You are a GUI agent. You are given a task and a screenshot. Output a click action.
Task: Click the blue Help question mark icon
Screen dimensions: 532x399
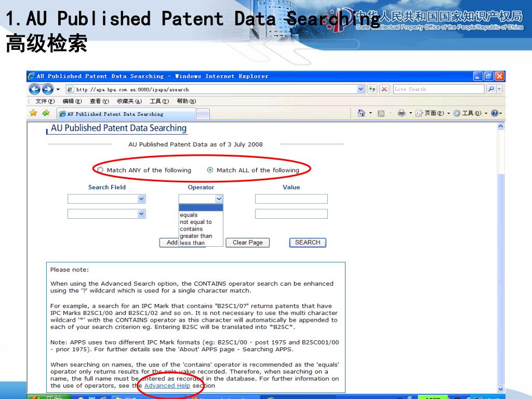[495, 113]
